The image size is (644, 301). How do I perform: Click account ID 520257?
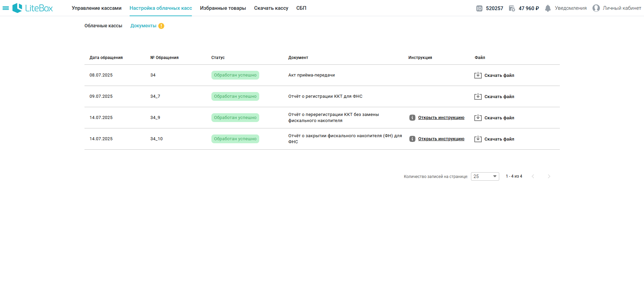[x=495, y=8]
